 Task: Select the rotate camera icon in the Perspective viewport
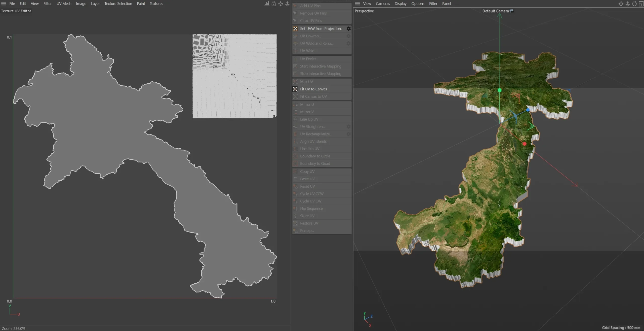tap(634, 4)
